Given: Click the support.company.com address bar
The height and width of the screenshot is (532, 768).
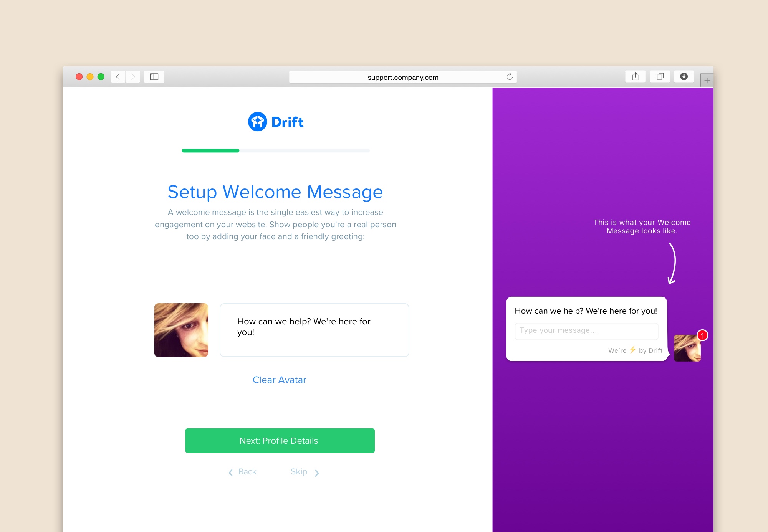Looking at the screenshot, I should pos(403,77).
